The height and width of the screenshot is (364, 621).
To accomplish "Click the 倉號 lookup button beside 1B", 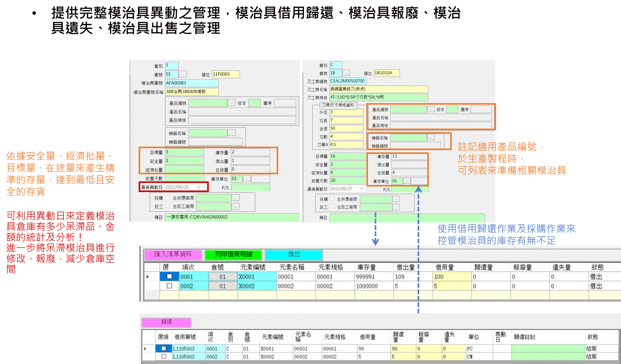I will [x=346, y=73].
